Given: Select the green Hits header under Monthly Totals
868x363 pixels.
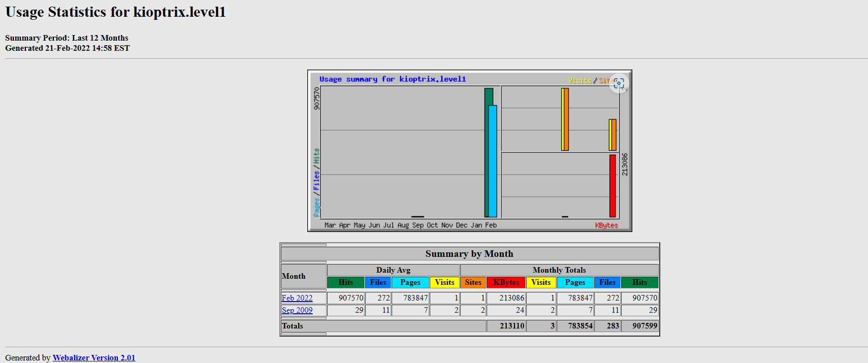Looking at the screenshot, I should point(639,282).
